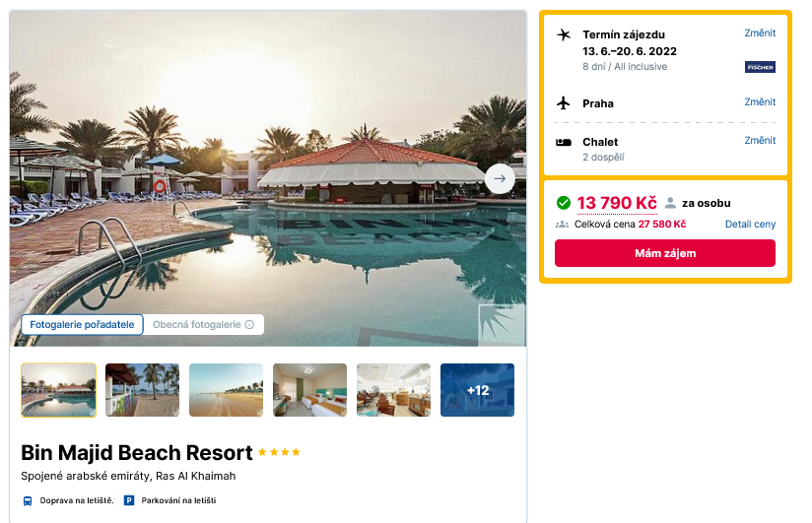
Task: Click the 13 790 Kč price
Action: (x=617, y=203)
